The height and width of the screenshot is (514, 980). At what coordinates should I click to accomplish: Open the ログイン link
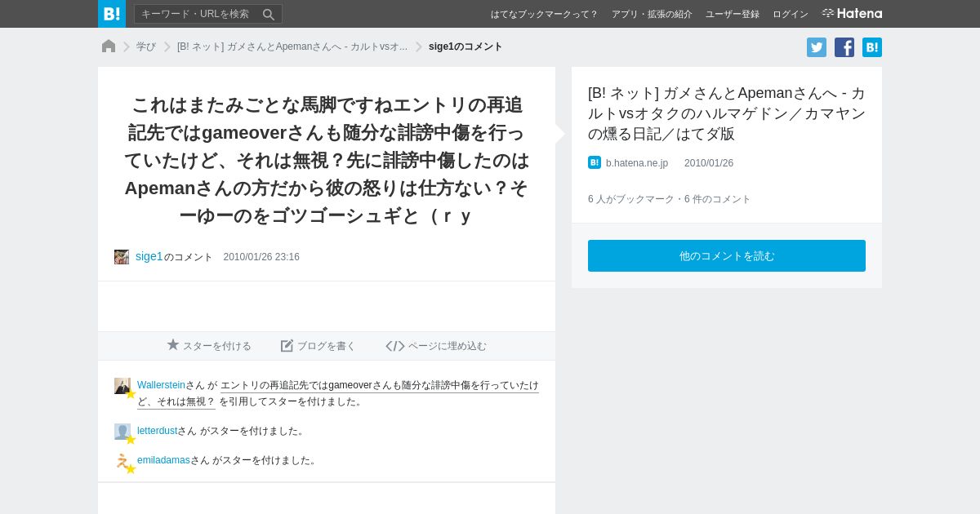(791, 14)
